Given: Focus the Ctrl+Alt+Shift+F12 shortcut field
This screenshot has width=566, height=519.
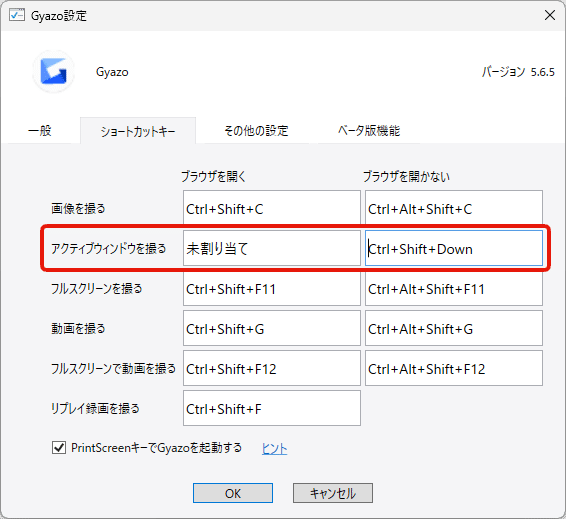Looking at the screenshot, I should [x=454, y=368].
